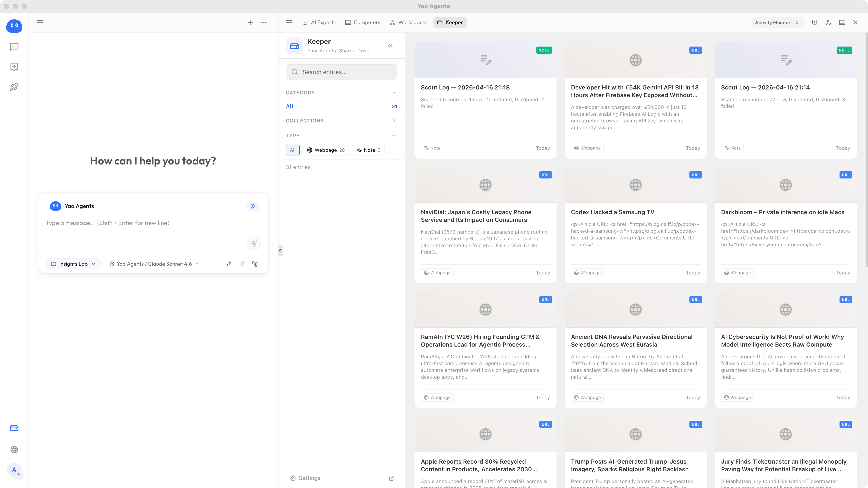The width and height of the screenshot is (868, 488).
Task: Switch to the Computers tab
Action: (363, 22)
